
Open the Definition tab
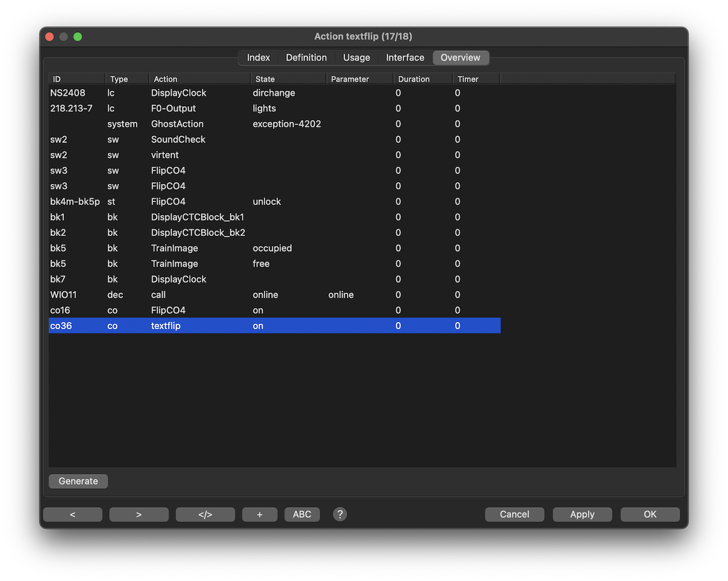306,58
